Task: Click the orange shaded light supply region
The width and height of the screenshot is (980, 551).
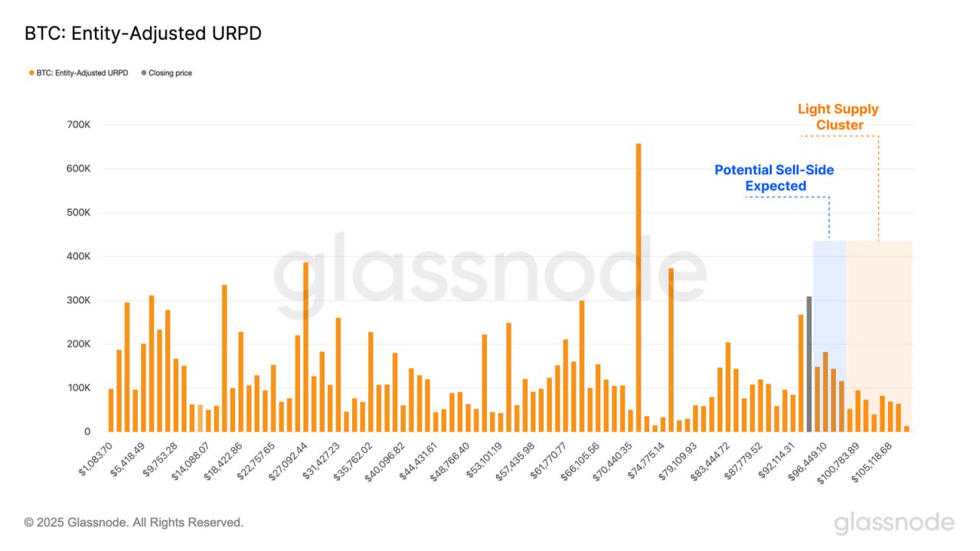Action: (x=879, y=336)
